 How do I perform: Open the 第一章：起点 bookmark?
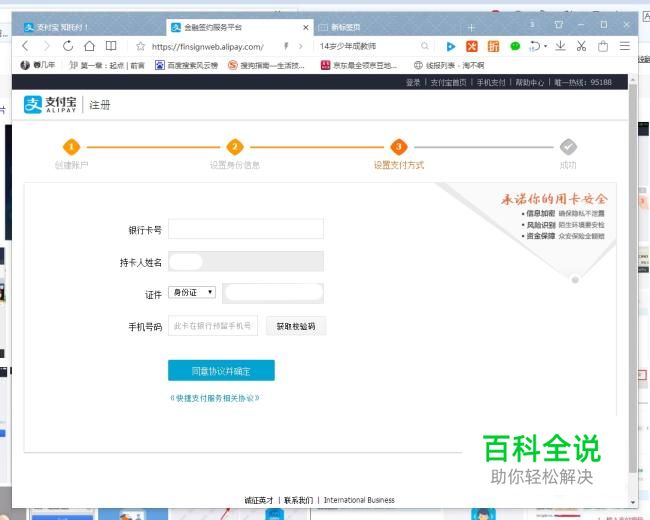(107, 65)
